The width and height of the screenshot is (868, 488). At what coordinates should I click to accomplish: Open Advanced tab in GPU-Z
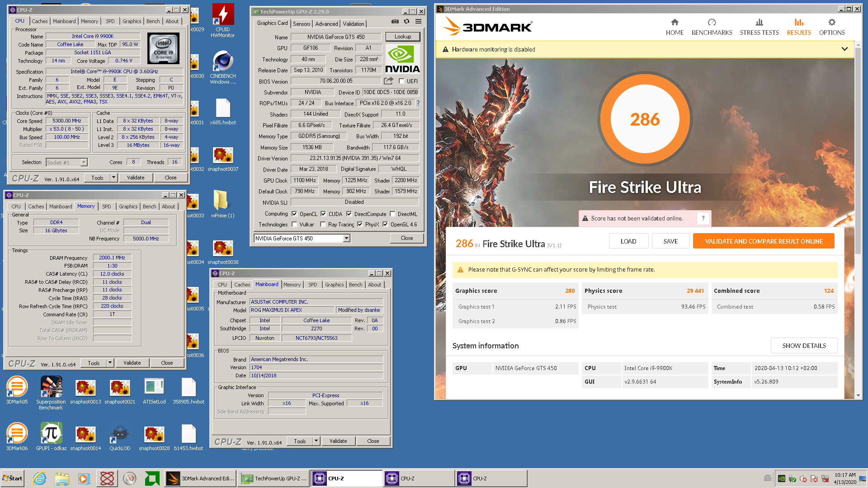click(326, 24)
